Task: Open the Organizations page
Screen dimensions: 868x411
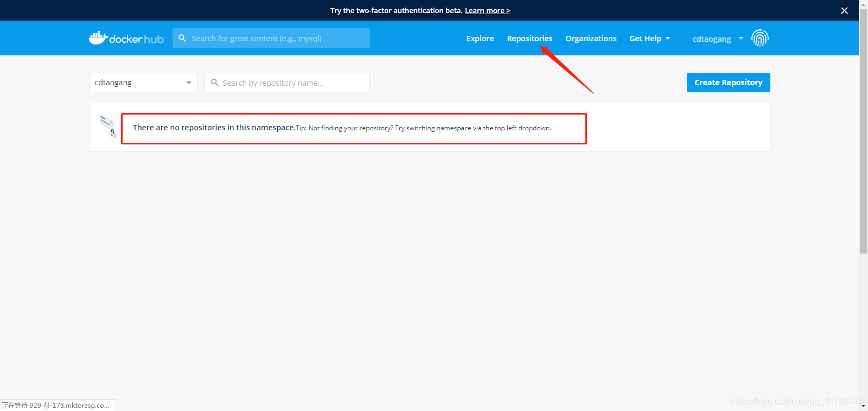Action: coord(591,39)
